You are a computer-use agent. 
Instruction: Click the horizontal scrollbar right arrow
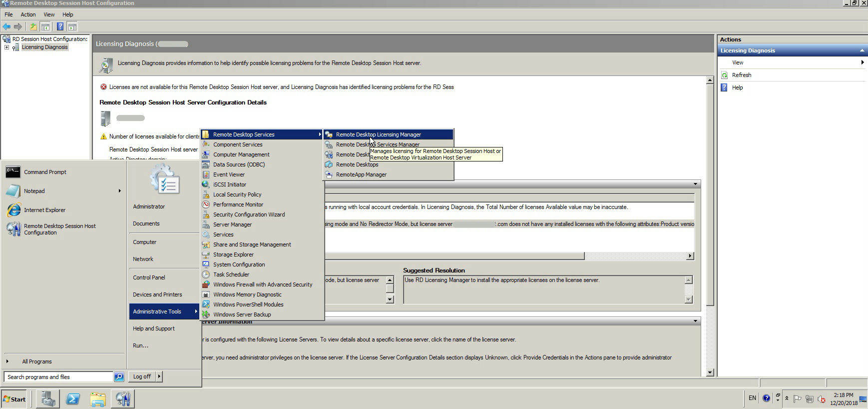[x=690, y=256]
